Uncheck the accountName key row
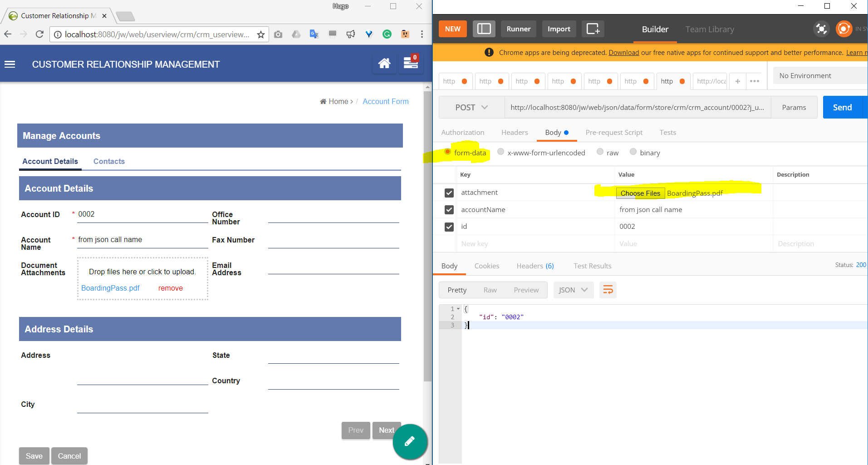Viewport: 868px width, 465px height. tap(449, 210)
